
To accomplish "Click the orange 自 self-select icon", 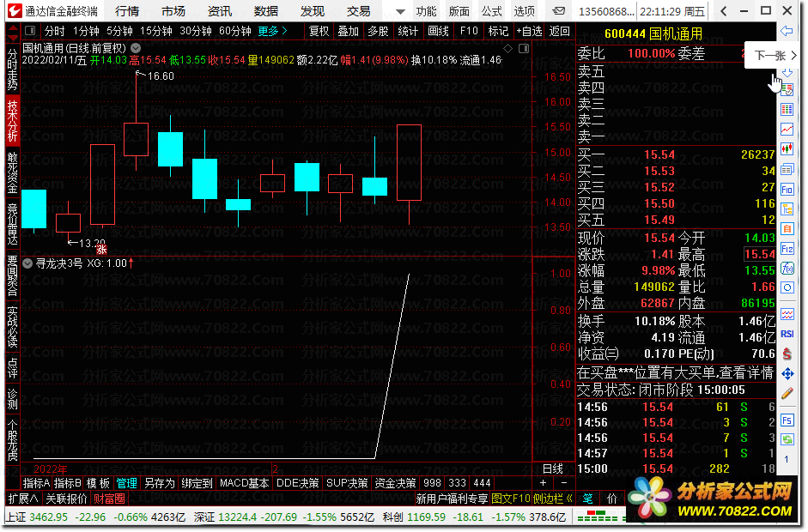I will tap(787, 228).
